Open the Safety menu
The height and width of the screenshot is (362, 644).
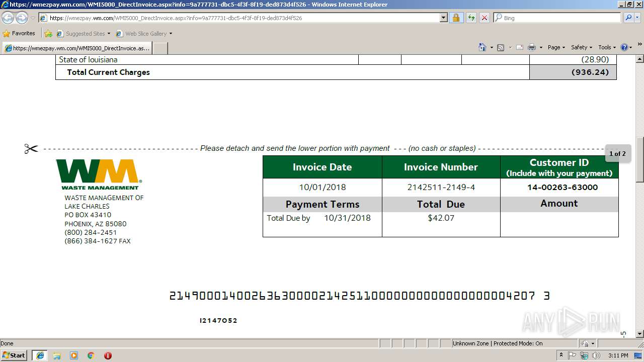[x=582, y=47]
